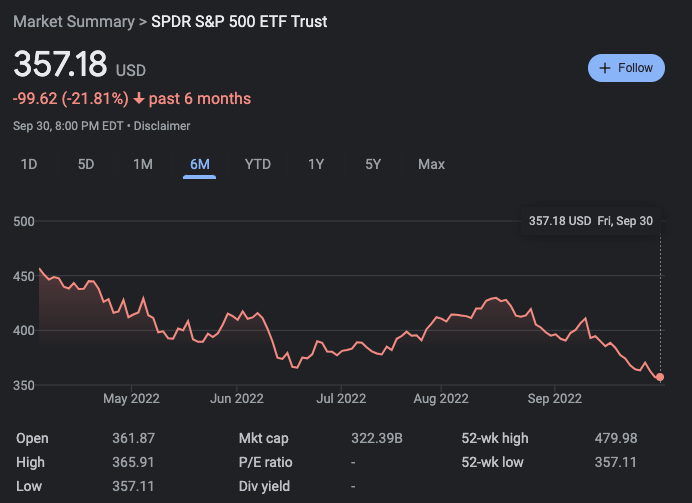This screenshot has height=503, width=692.
Task: Click the red down arrow indicator
Action: tap(138, 98)
